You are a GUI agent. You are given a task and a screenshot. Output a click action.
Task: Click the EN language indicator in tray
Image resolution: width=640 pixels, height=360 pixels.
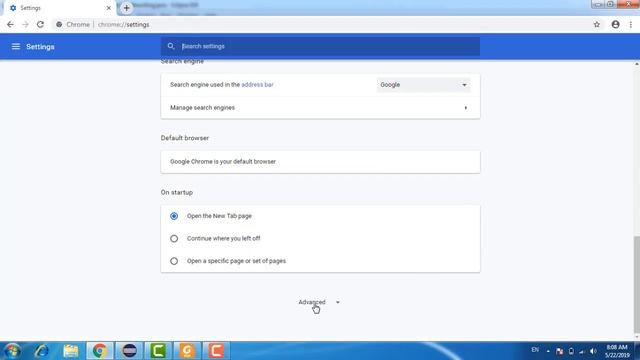[x=535, y=350]
